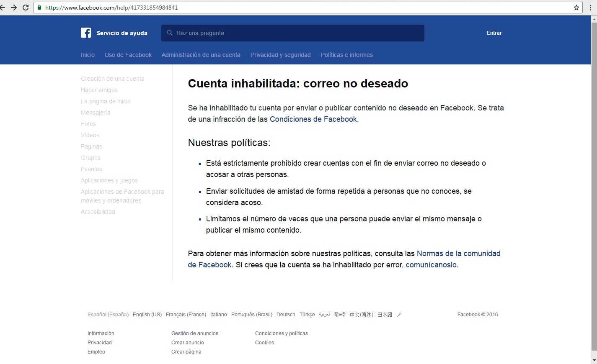Switch language to Italiano
The image size is (597, 364).
click(x=219, y=315)
